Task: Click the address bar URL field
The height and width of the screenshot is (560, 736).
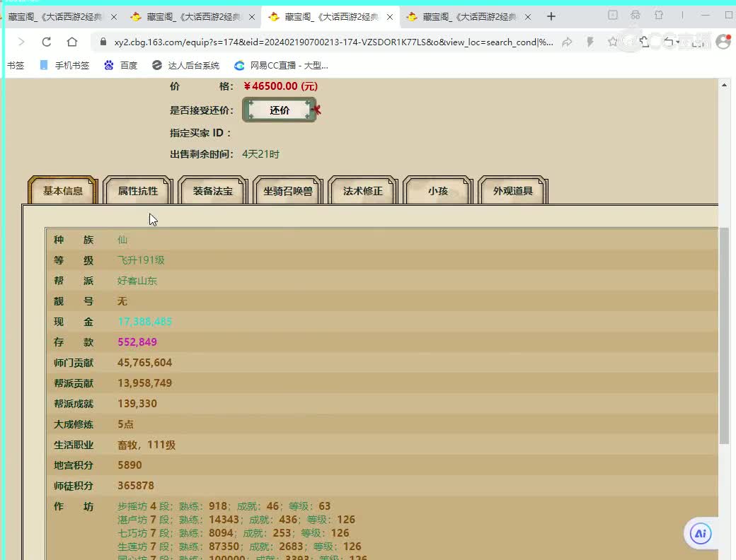Action: click(x=333, y=42)
